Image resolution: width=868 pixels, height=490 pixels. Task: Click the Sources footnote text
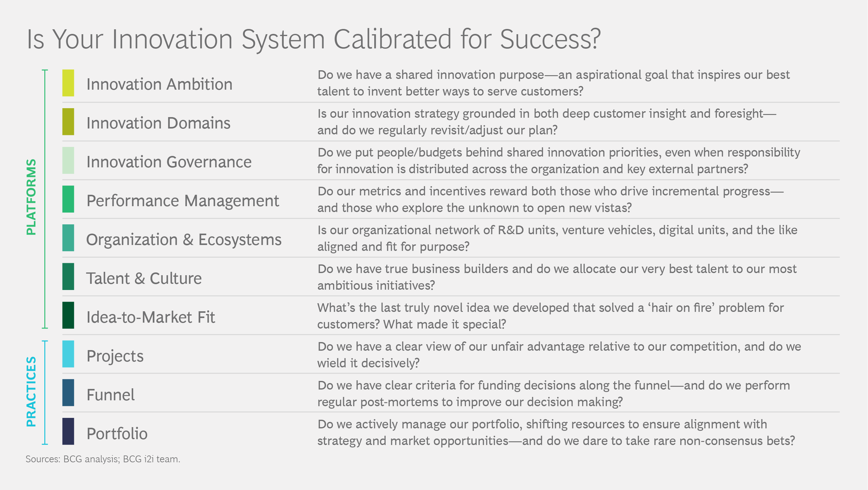[103, 459]
